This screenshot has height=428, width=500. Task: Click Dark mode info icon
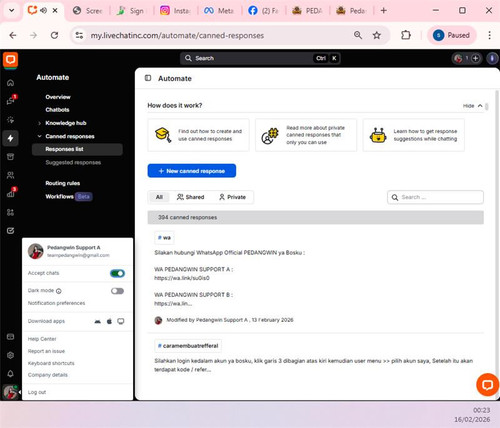[59, 291]
